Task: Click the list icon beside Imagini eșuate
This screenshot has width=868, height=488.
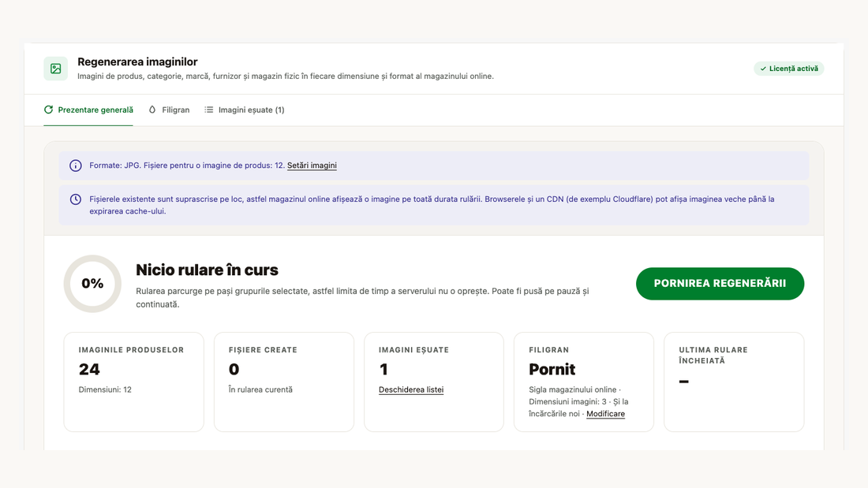Action: [x=208, y=110]
